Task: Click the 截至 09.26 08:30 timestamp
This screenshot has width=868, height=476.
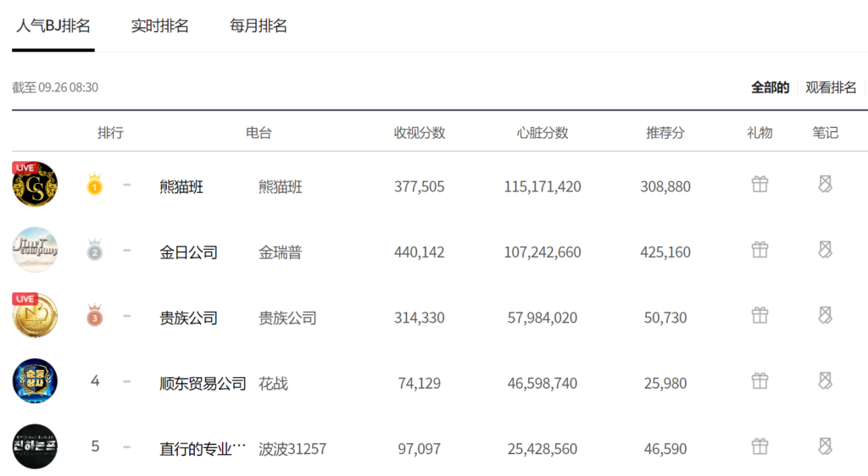Action: [x=55, y=87]
